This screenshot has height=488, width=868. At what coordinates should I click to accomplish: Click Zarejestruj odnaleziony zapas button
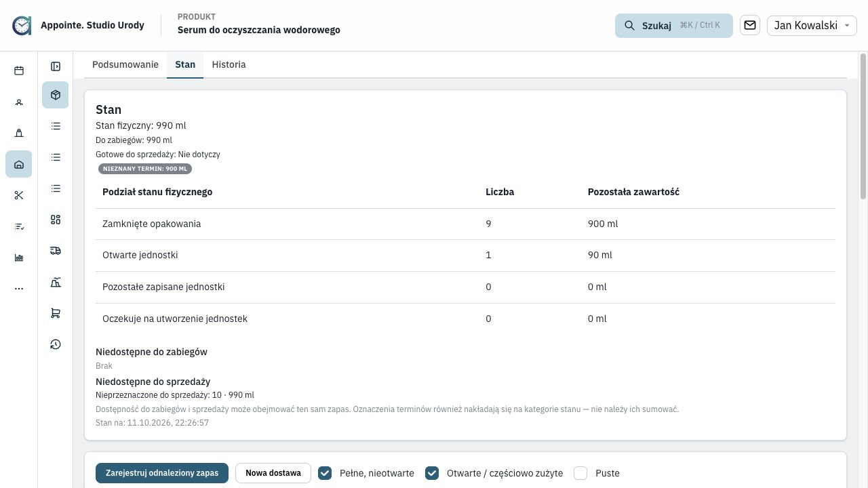click(162, 473)
